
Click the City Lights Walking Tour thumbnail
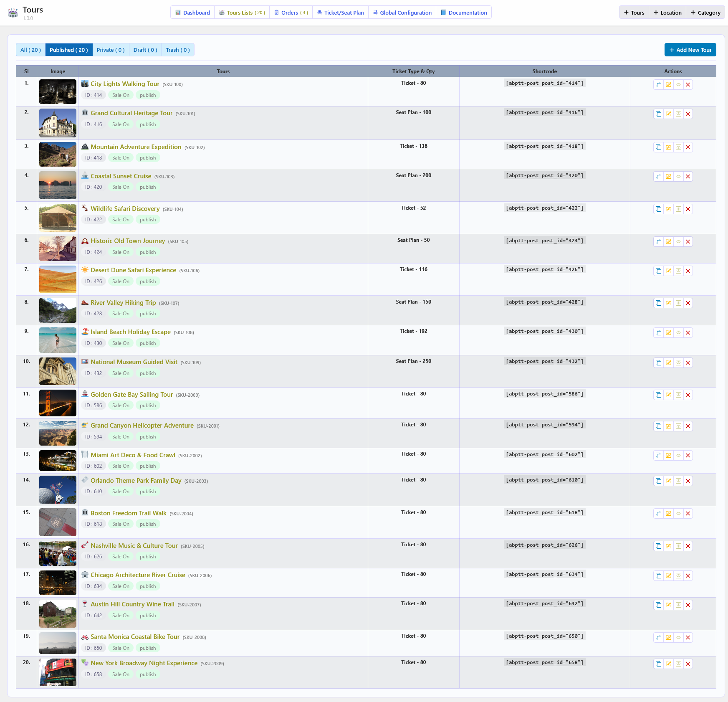tap(58, 91)
